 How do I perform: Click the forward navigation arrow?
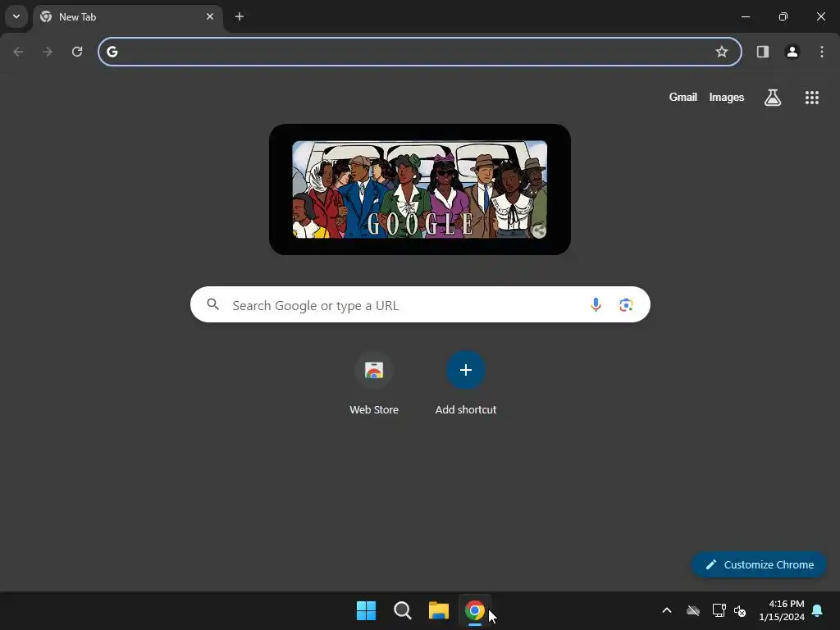click(48, 52)
